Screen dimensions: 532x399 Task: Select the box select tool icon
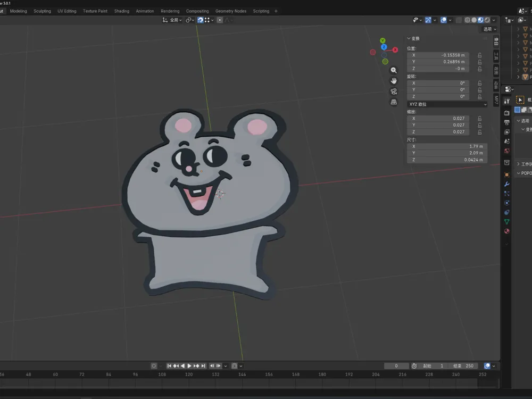point(520,100)
